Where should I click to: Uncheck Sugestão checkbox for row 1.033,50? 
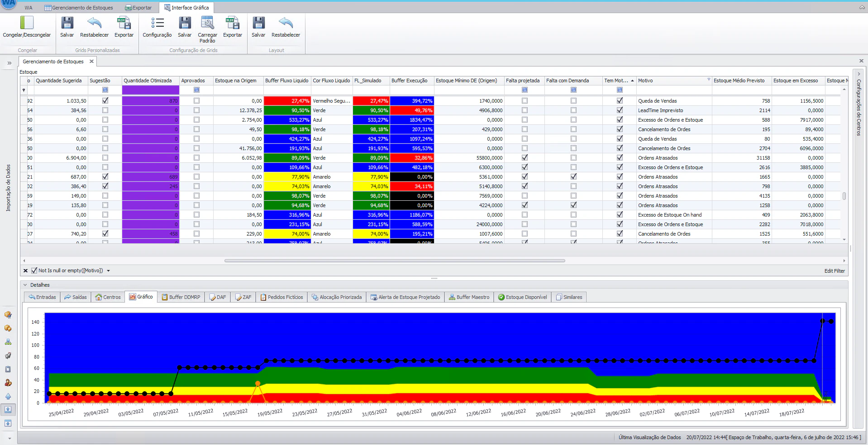point(105,101)
